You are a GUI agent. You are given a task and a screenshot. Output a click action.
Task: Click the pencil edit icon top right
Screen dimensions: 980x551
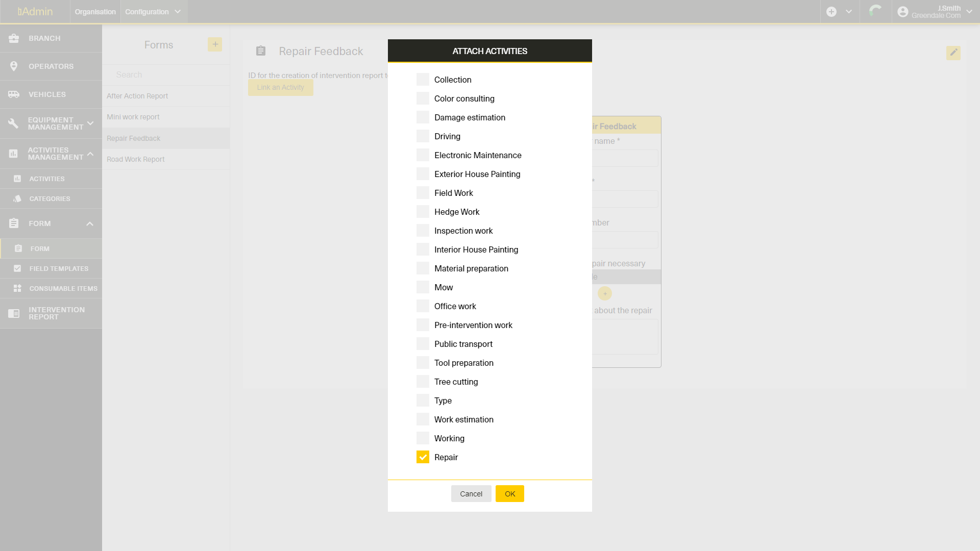pyautogui.click(x=953, y=53)
